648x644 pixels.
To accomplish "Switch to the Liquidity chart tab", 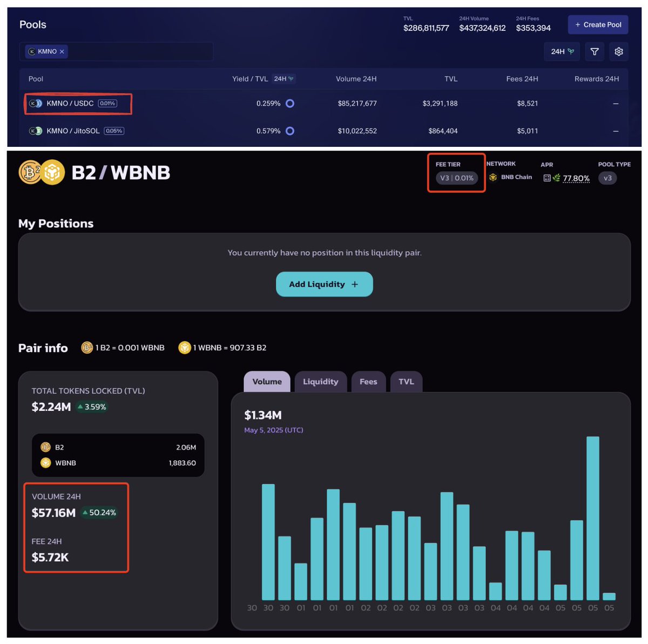I will tap(321, 382).
